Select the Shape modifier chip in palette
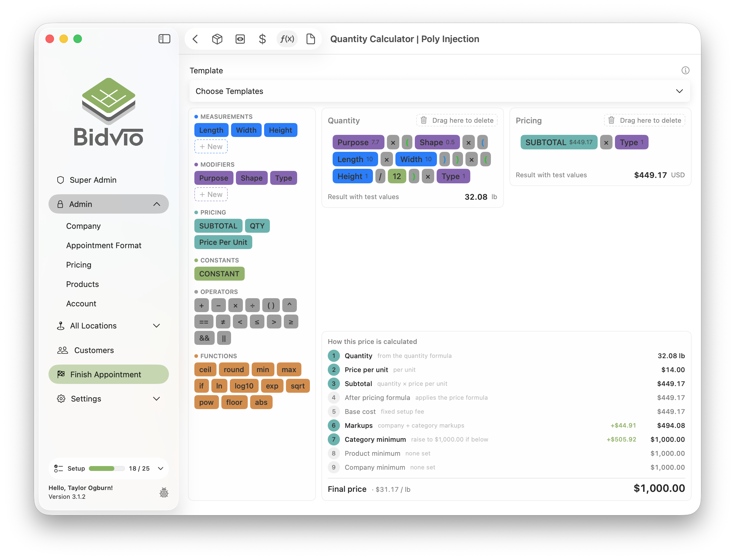 (x=251, y=178)
